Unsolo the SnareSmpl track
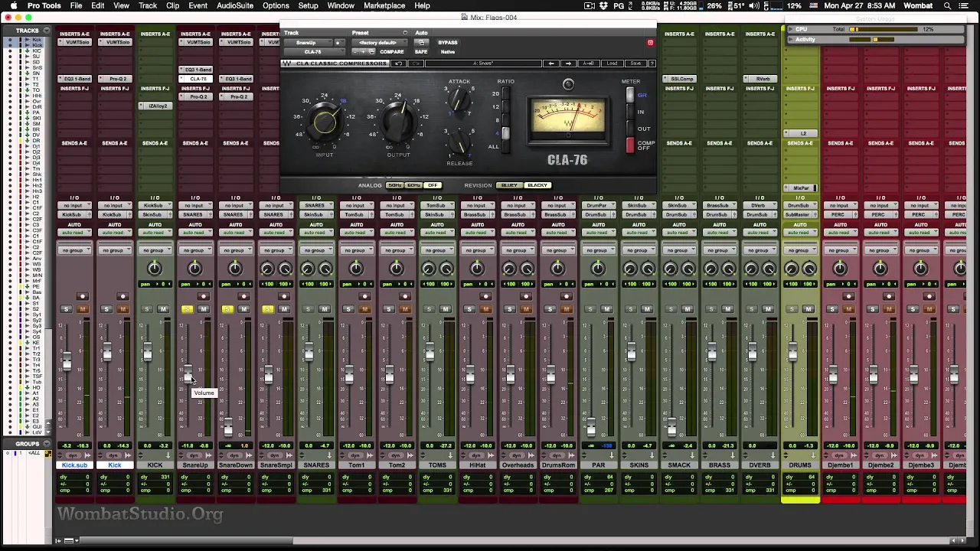This screenshot has height=551, width=980. click(x=267, y=309)
